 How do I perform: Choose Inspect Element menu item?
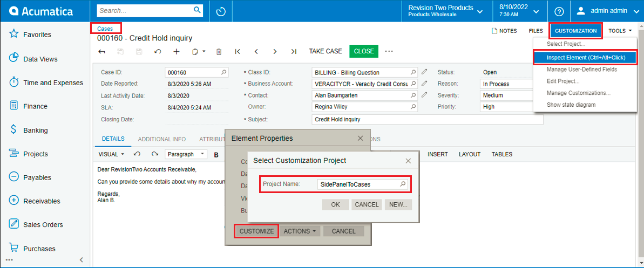[x=585, y=58]
